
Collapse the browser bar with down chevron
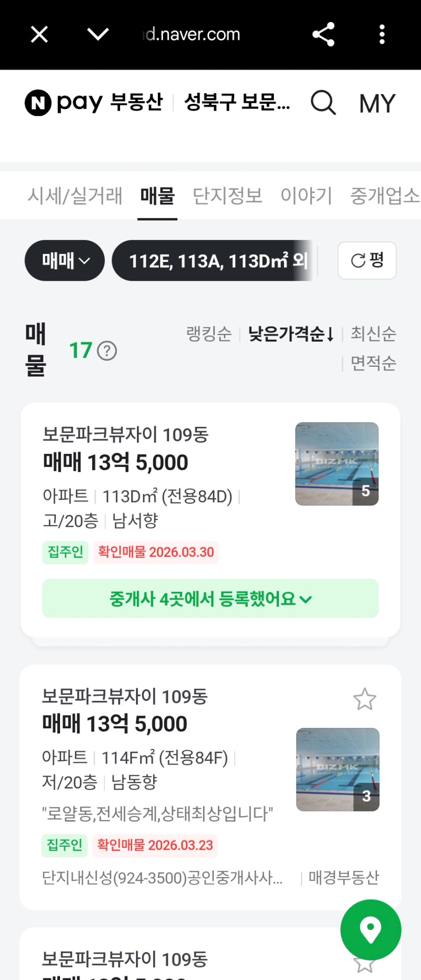[x=98, y=35]
